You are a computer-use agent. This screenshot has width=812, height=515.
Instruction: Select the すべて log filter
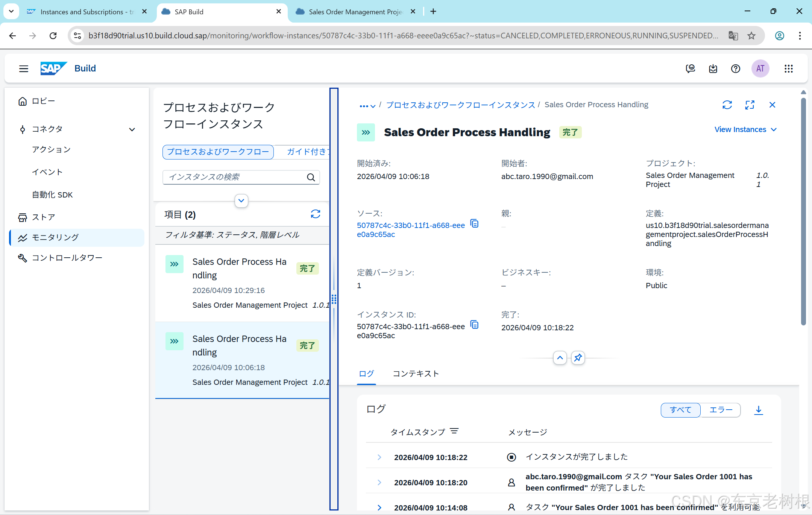click(680, 410)
